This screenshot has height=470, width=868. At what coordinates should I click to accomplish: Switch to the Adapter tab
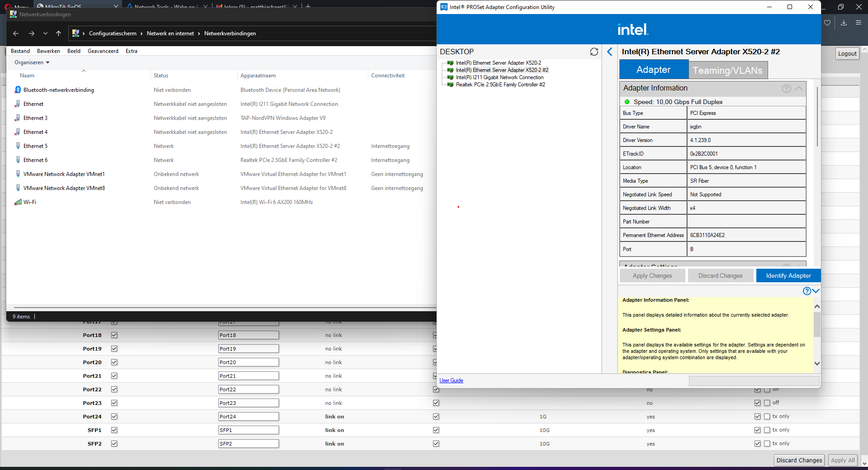pos(653,70)
